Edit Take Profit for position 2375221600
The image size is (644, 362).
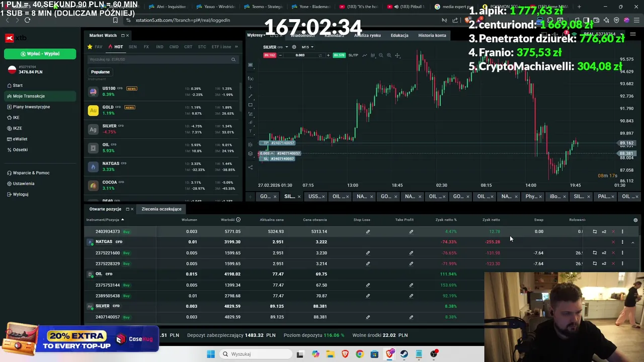pos(411,253)
